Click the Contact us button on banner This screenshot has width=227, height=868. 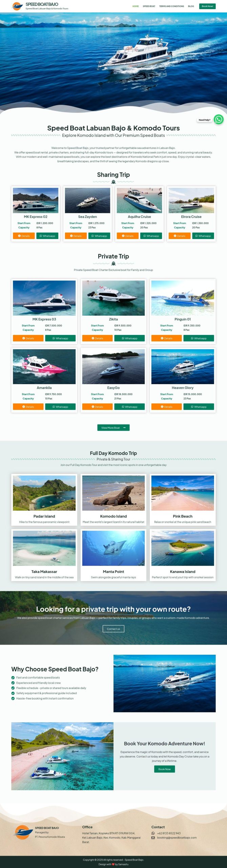pyautogui.click(x=113, y=629)
